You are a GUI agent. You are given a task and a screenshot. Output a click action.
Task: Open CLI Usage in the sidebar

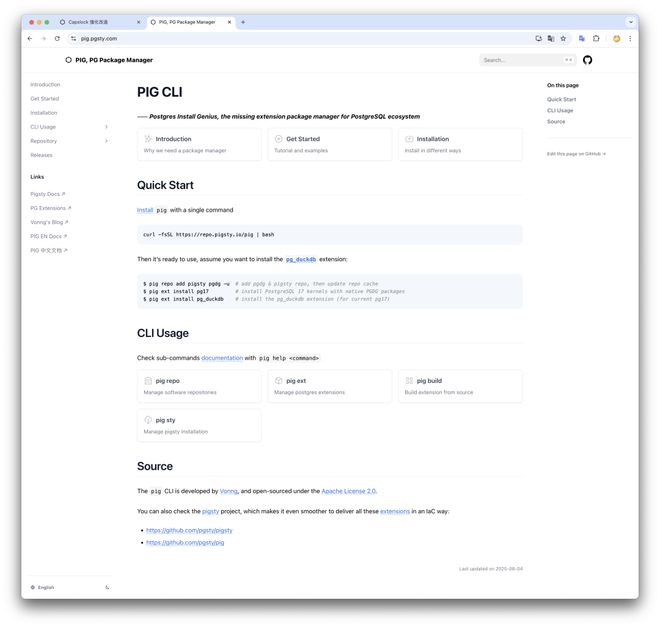tap(43, 127)
